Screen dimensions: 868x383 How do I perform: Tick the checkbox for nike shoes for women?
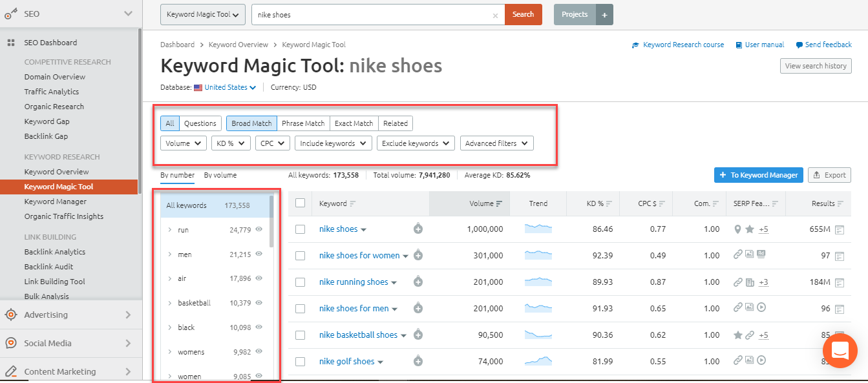tap(300, 256)
